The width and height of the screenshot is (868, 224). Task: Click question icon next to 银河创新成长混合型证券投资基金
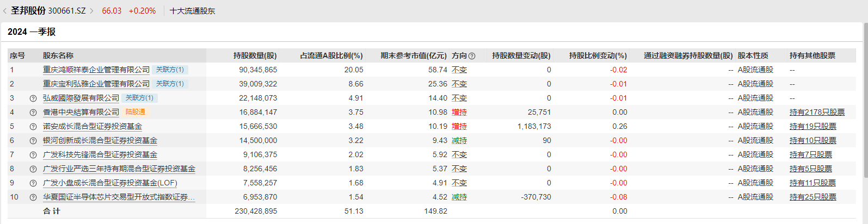click(33, 141)
